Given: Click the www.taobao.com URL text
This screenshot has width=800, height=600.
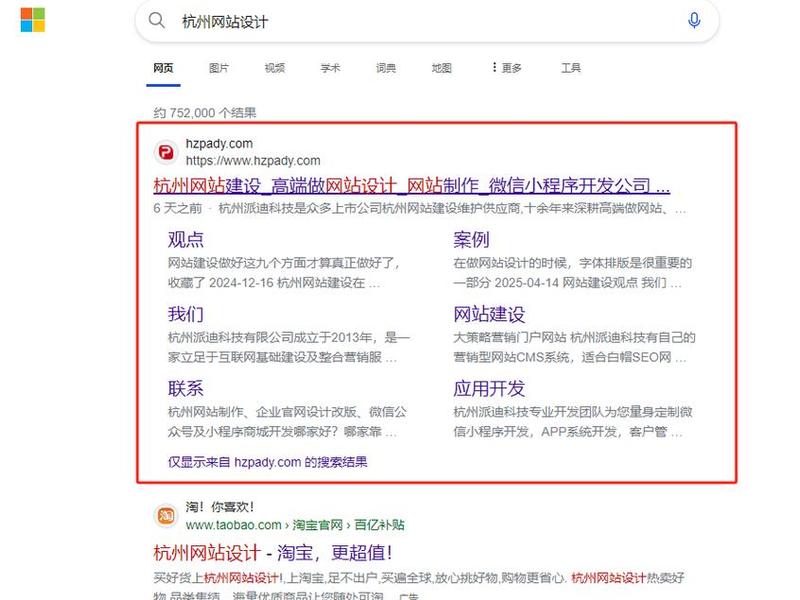Looking at the screenshot, I should tap(234, 525).
